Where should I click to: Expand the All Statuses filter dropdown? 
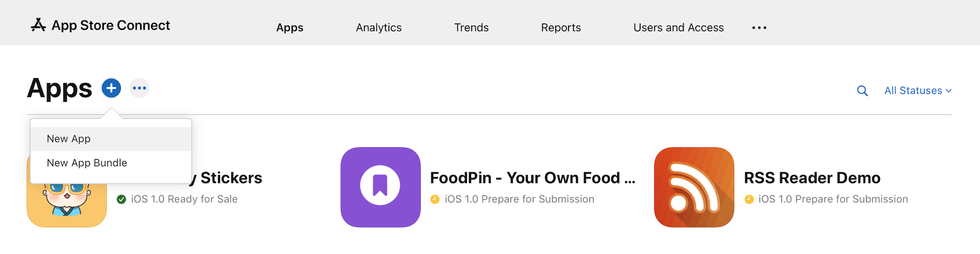tap(918, 91)
